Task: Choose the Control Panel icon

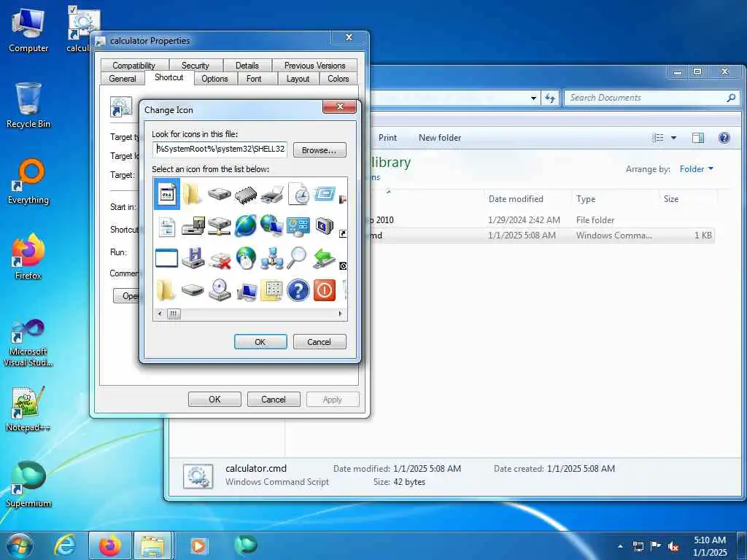Action: pyautogui.click(x=298, y=227)
